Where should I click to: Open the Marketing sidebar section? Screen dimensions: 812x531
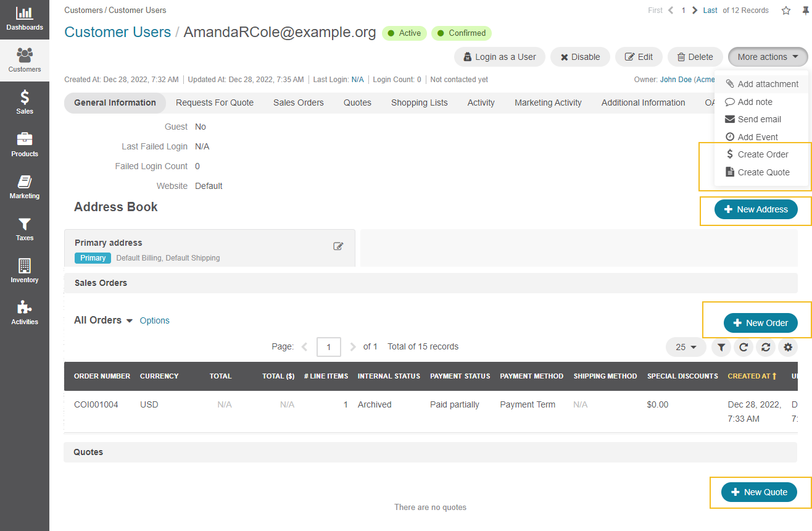25,186
